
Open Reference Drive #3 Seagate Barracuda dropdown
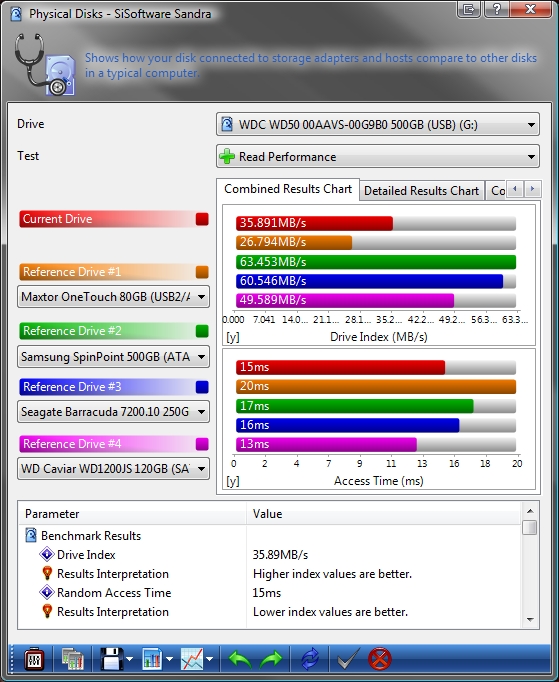pyautogui.click(x=113, y=411)
